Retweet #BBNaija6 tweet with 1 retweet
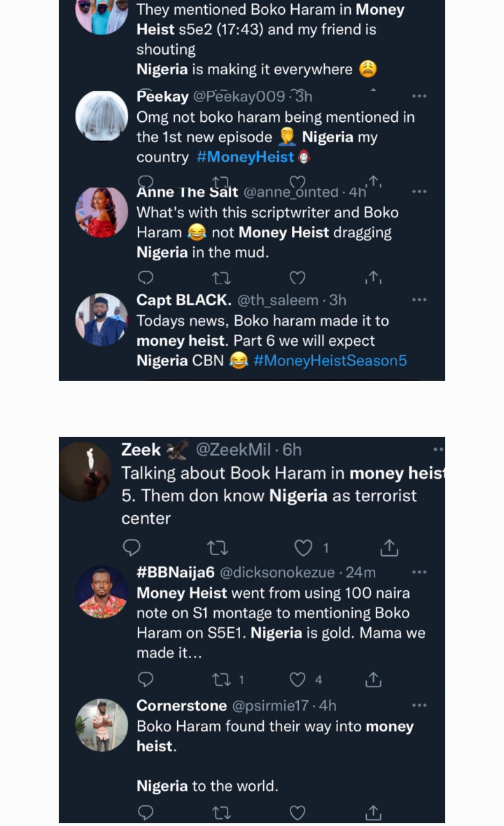This screenshot has height=826, width=504. pos(222,680)
